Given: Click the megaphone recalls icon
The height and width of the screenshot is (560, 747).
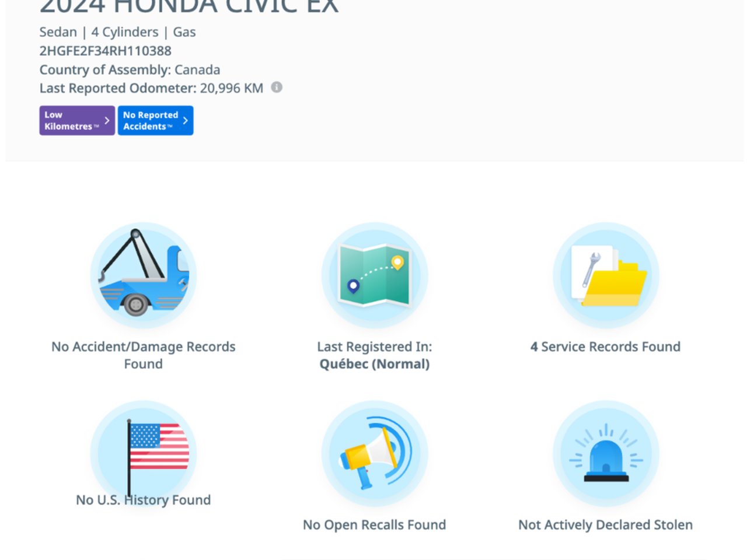Looking at the screenshot, I should [375, 453].
